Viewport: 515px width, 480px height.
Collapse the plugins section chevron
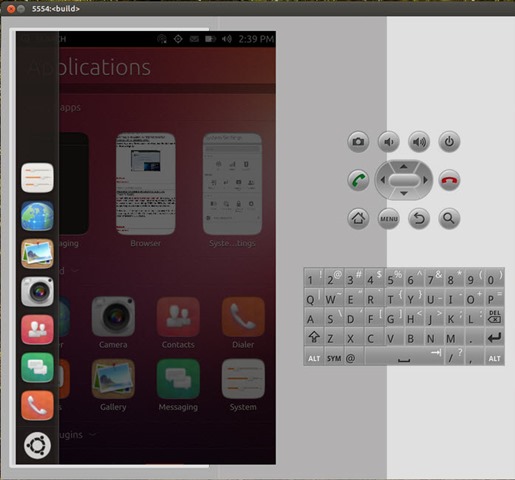92,435
